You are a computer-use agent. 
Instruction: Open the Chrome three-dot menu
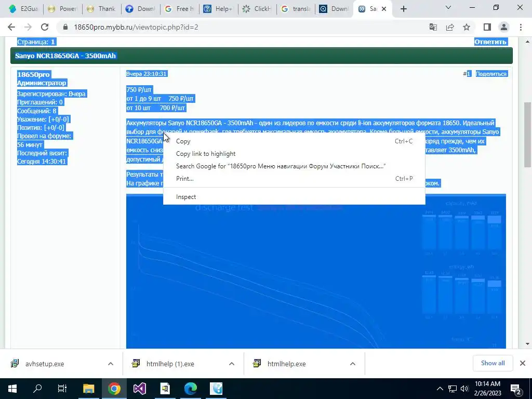click(521, 27)
